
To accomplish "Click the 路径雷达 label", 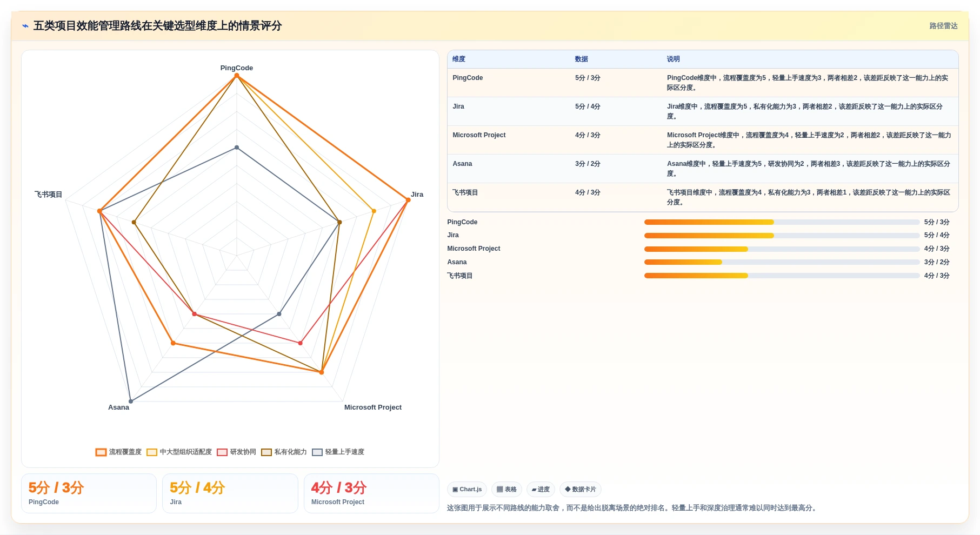I will pos(943,26).
